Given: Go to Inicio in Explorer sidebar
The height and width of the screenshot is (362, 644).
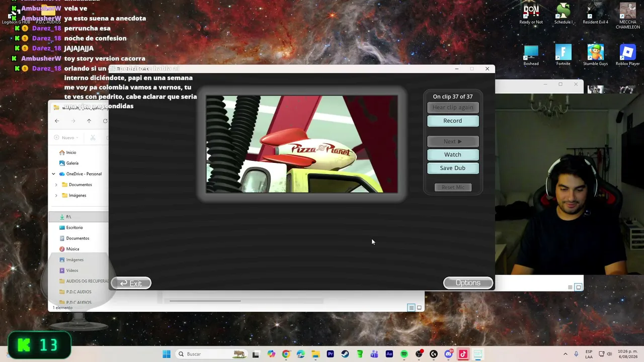Looking at the screenshot, I should 67,152.
